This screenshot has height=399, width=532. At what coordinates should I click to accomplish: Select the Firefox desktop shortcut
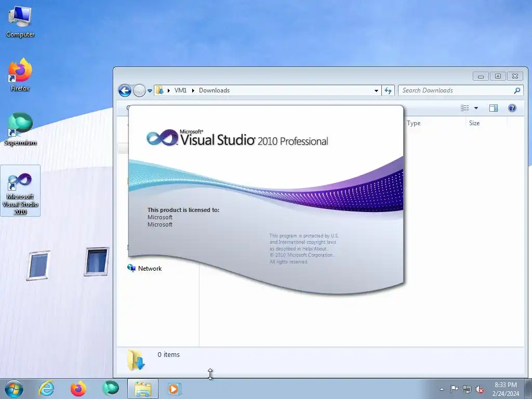[20, 75]
